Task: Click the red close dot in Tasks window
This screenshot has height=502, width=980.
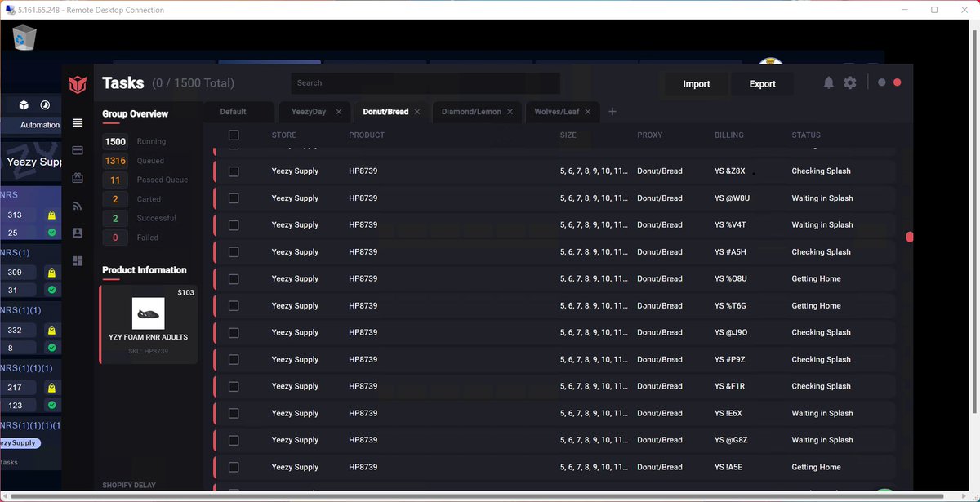Action: pos(898,82)
